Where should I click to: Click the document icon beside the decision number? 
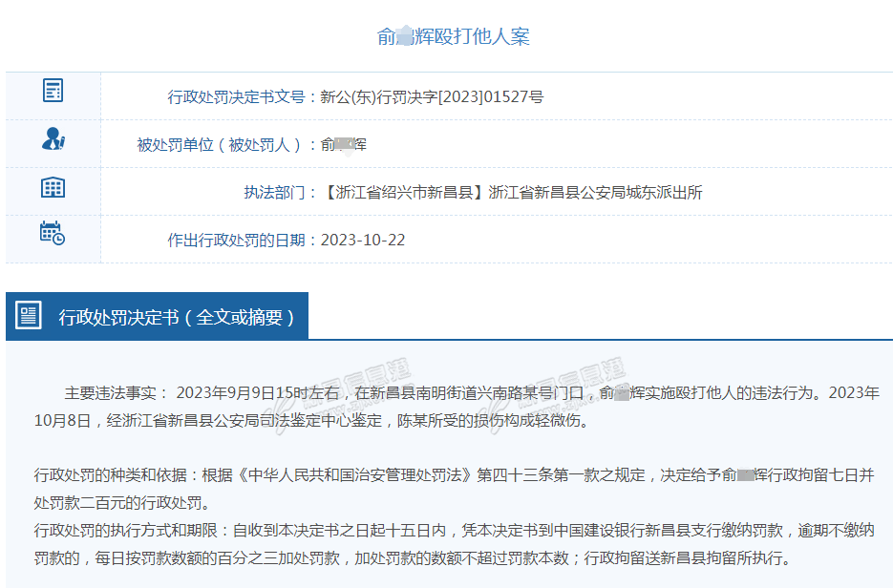[x=53, y=92]
